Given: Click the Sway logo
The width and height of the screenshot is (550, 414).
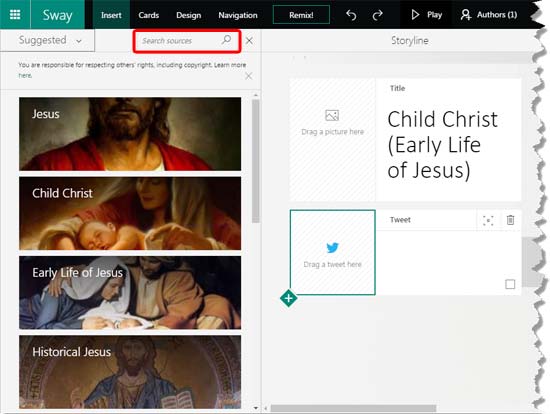Looking at the screenshot, I should click(58, 15).
